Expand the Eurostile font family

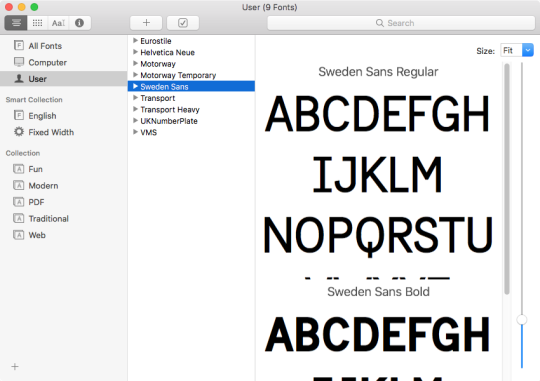[135, 41]
